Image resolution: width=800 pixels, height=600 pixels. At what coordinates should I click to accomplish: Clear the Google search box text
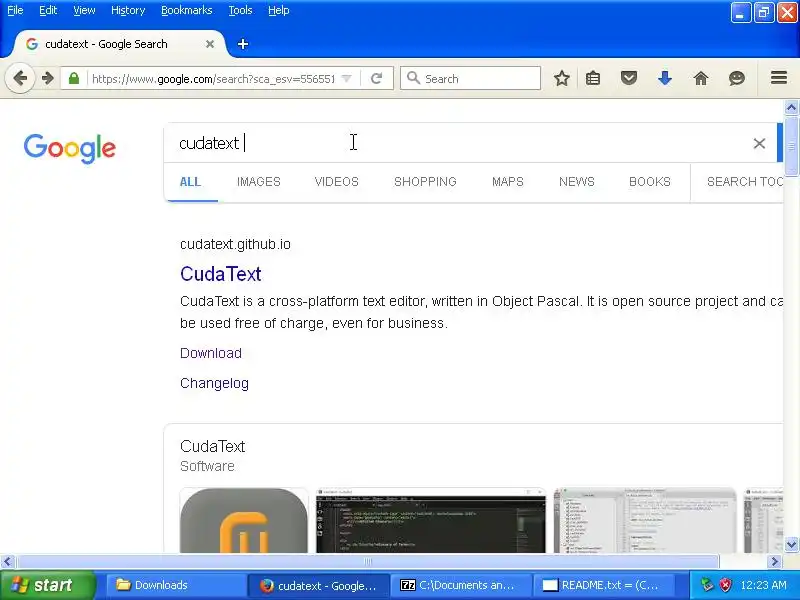[759, 143]
